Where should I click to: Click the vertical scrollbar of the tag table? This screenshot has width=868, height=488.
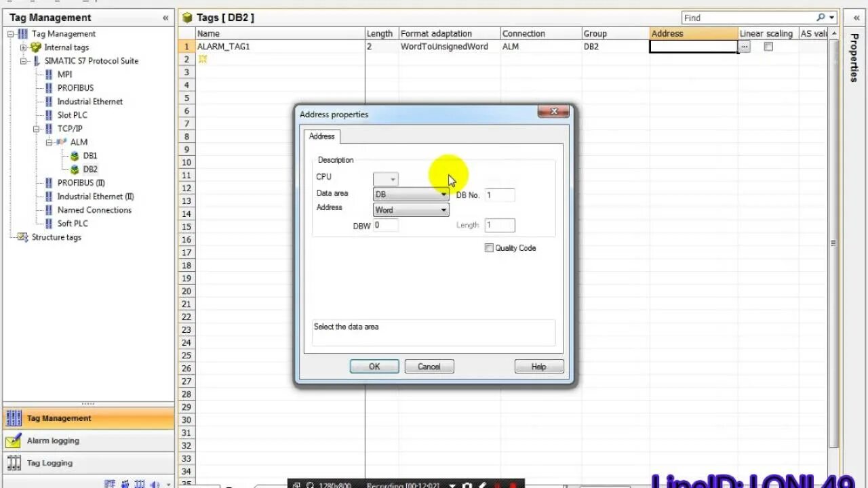point(833,244)
